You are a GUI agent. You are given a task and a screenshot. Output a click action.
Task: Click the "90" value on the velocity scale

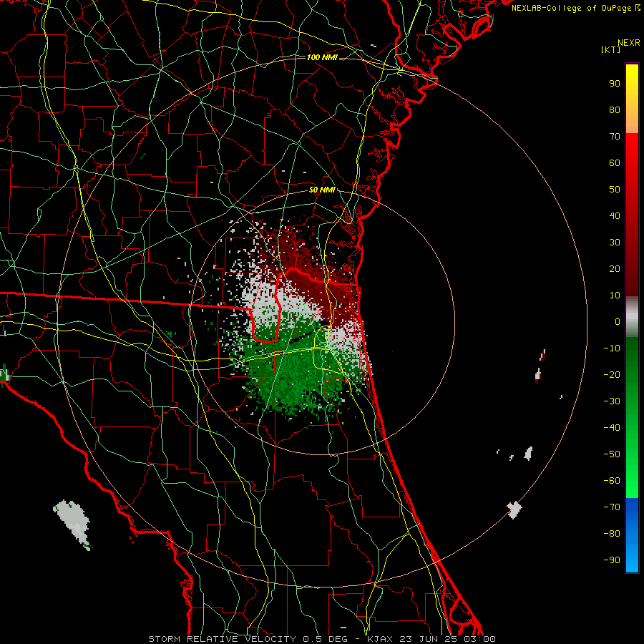click(x=615, y=84)
